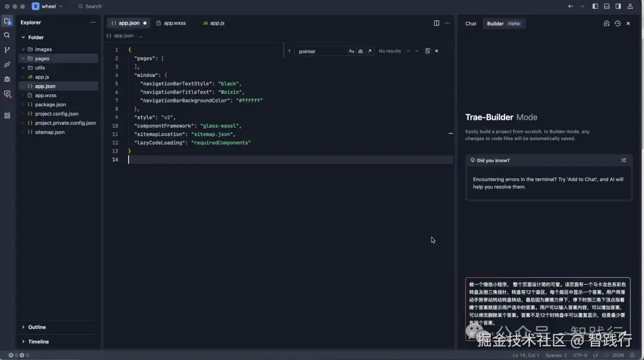The width and height of the screenshot is (644, 360).
Task: Show chat history clock icon
Action: [617, 23]
